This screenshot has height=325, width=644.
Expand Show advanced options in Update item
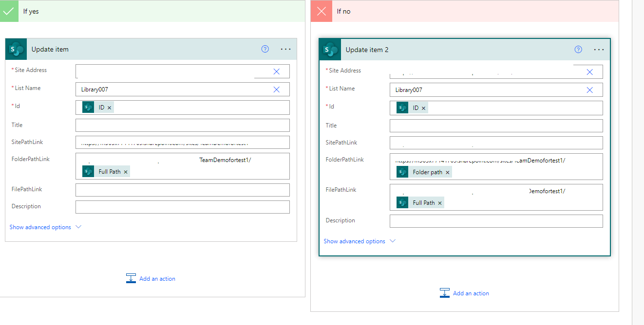45,227
